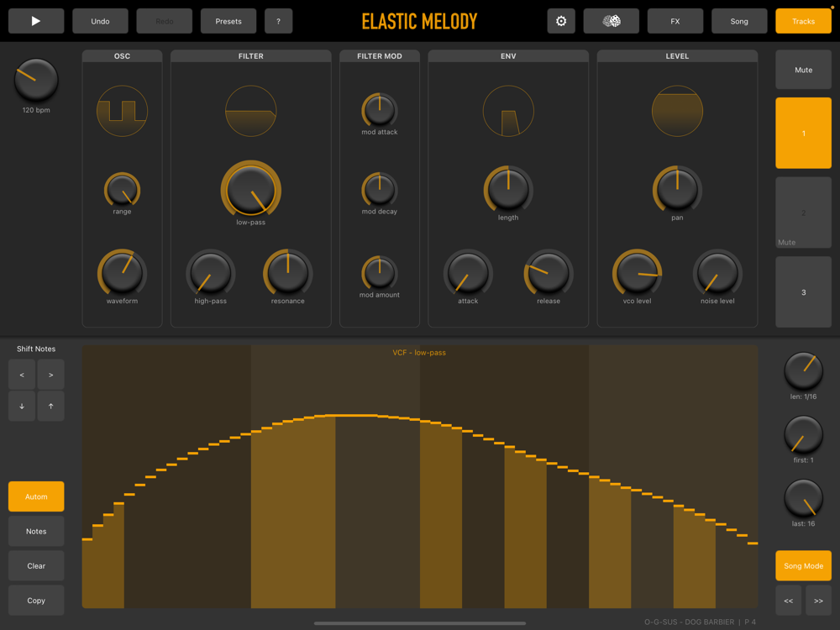
Task: Click the first: 1 step knob
Action: coord(804,434)
